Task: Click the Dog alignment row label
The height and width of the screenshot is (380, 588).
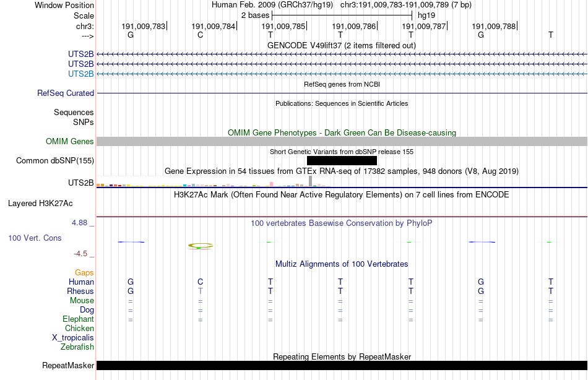Action: (x=87, y=310)
